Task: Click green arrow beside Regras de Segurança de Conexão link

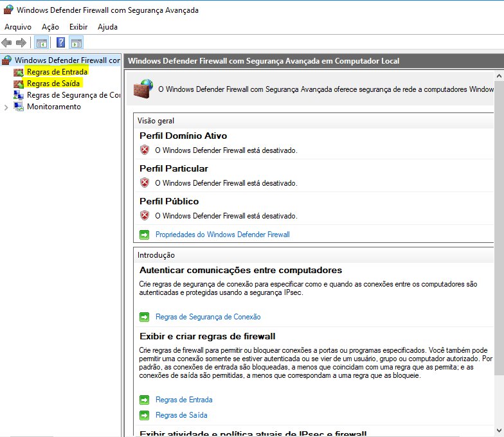Action: 144,317
